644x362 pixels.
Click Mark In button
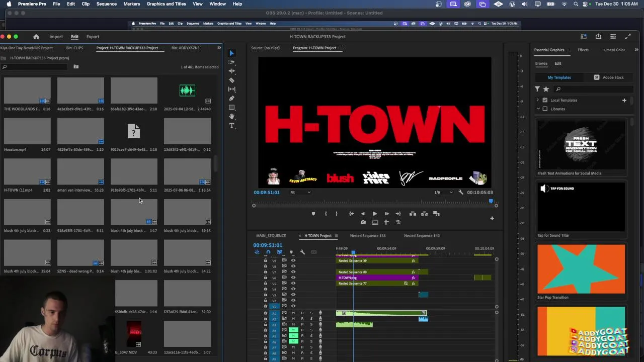(x=326, y=214)
